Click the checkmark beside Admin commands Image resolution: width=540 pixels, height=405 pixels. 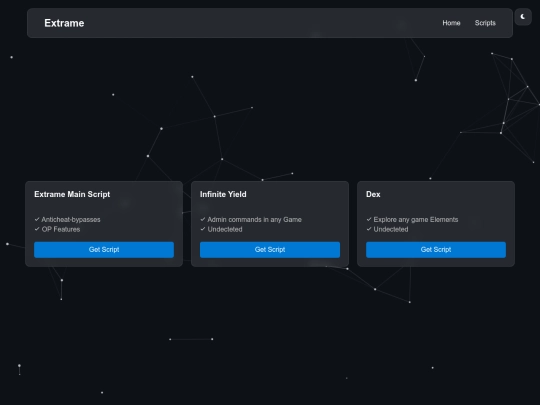tap(203, 219)
